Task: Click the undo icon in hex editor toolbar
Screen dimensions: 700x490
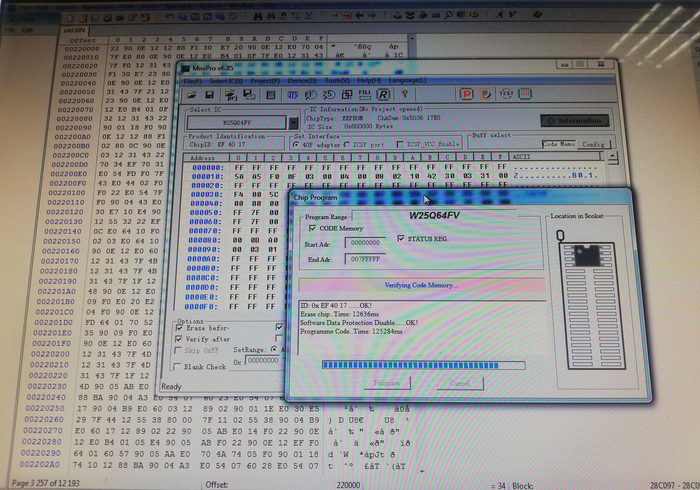Action: tap(169, 17)
